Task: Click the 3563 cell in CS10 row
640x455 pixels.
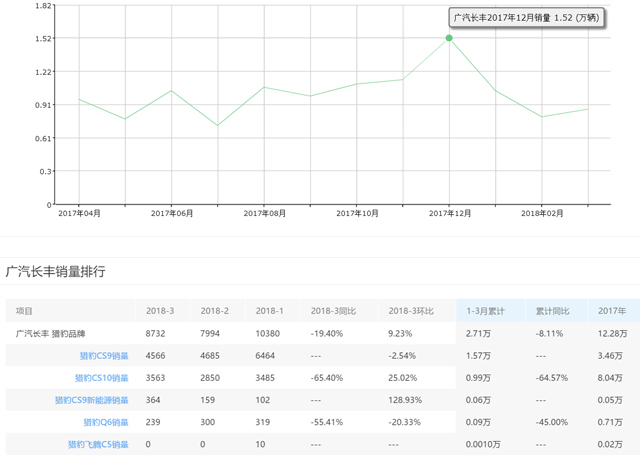Action: 156,378
